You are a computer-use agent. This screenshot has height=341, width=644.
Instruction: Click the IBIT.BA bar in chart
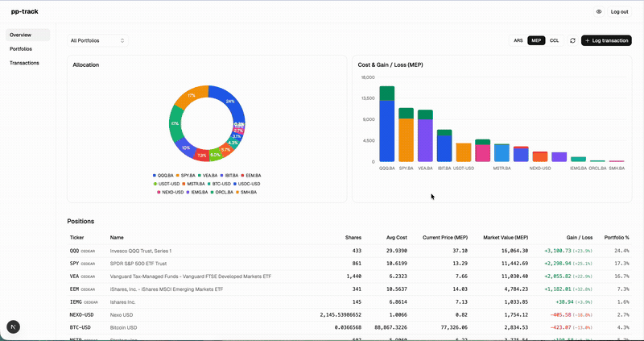coord(444,146)
